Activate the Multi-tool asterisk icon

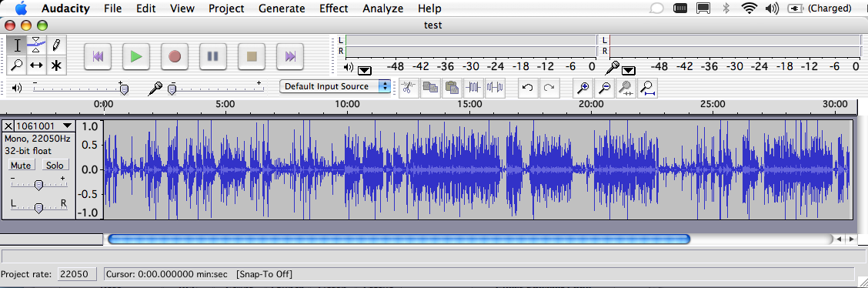pos(55,65)
